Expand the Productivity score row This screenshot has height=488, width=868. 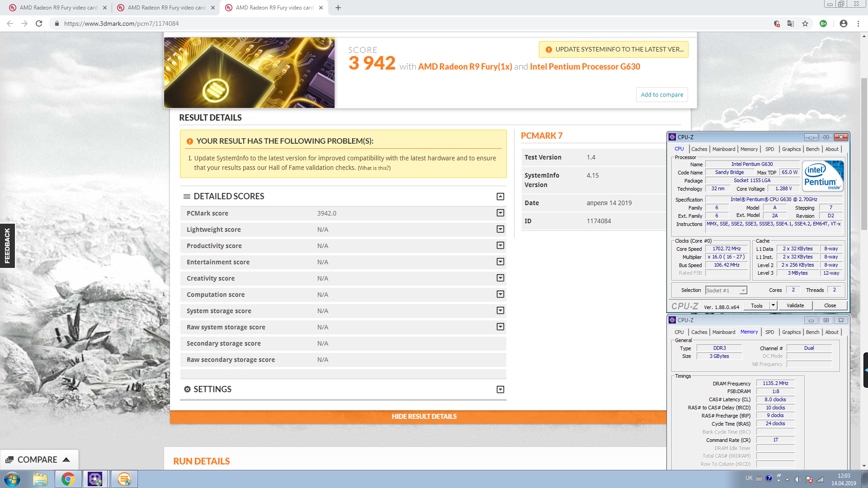coord(500,245)
